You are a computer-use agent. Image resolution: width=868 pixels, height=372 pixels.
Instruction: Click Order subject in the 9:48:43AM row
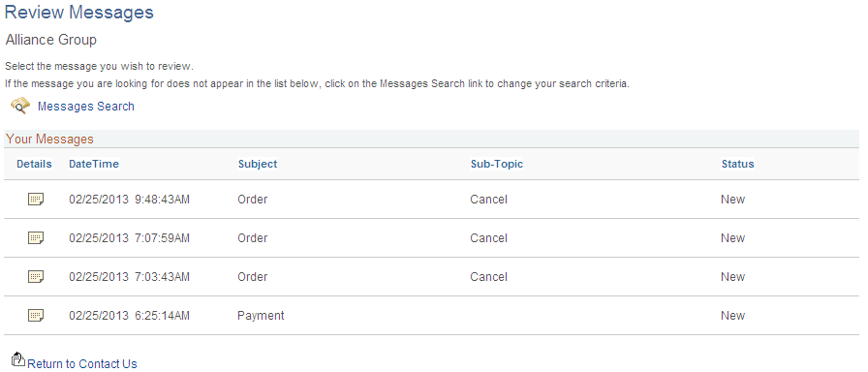[253, 200]
